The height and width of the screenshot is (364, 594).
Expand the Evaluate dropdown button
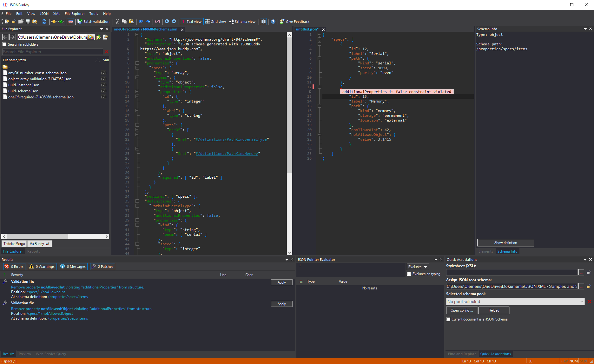[x=418, y=267]
